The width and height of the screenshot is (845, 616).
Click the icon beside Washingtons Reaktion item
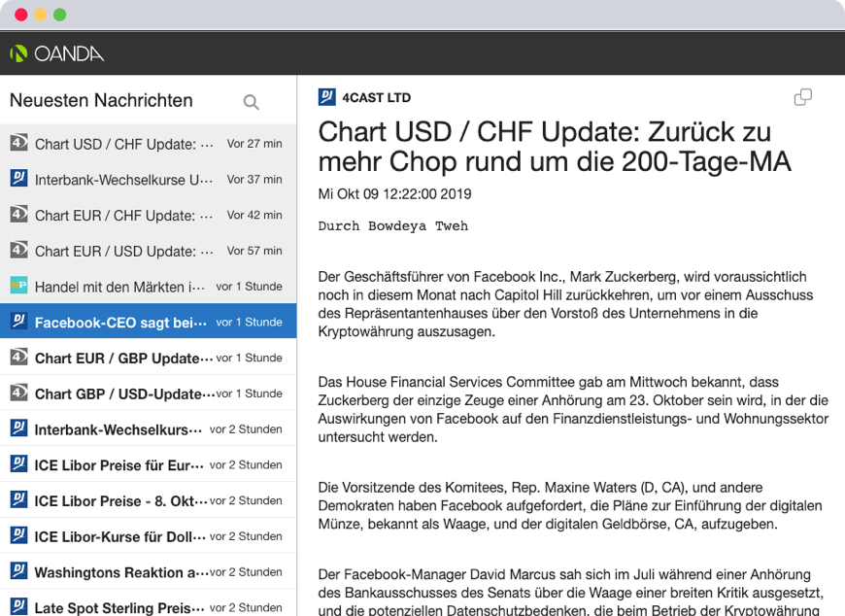click(18, 571)
